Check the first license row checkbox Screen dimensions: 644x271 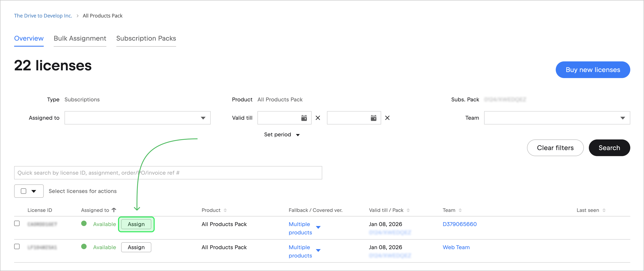click(17, 223)
